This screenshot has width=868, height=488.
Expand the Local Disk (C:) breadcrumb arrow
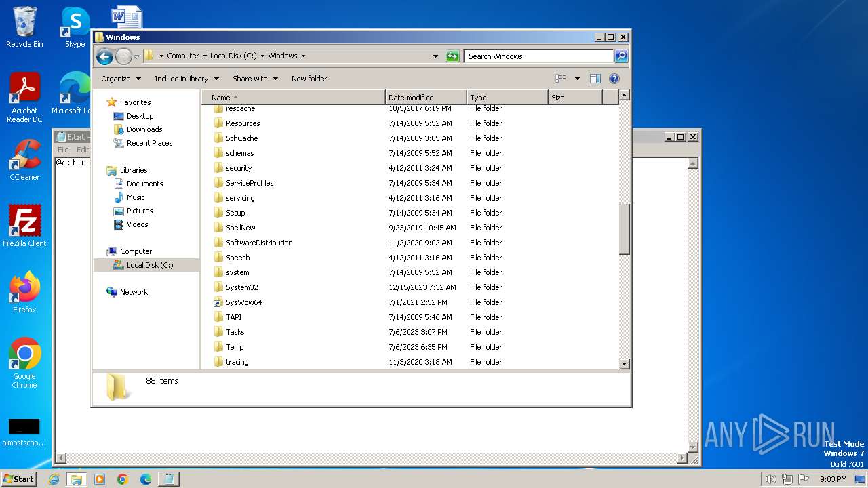coord(262,56)
